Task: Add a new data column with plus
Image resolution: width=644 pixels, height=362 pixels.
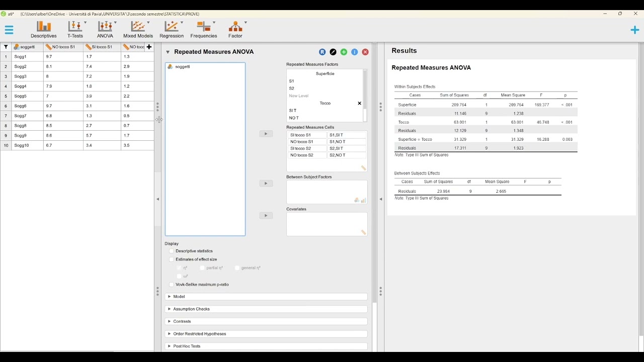Action: [149, 47]
